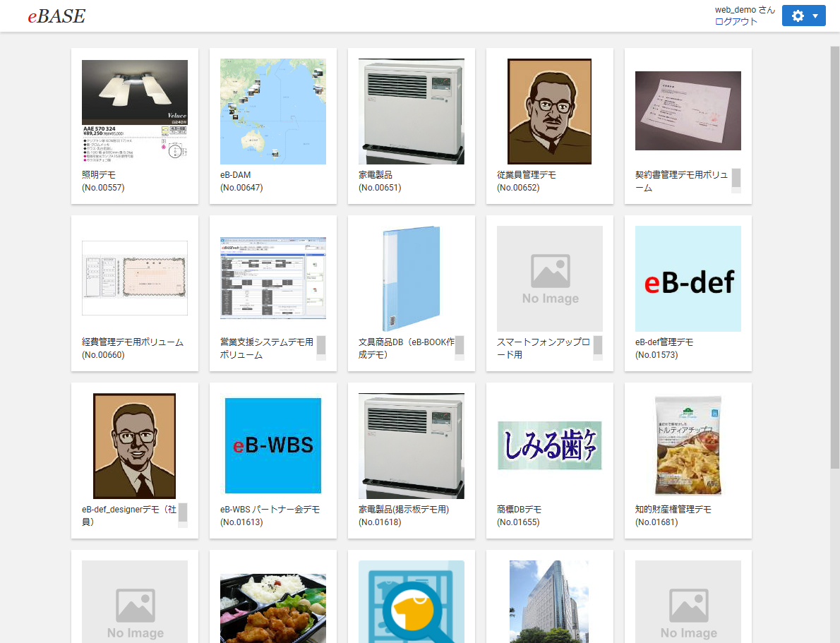The image size is (840, 643).
Task: Click the (No.01573) number text
Action: tap(656, 355)
